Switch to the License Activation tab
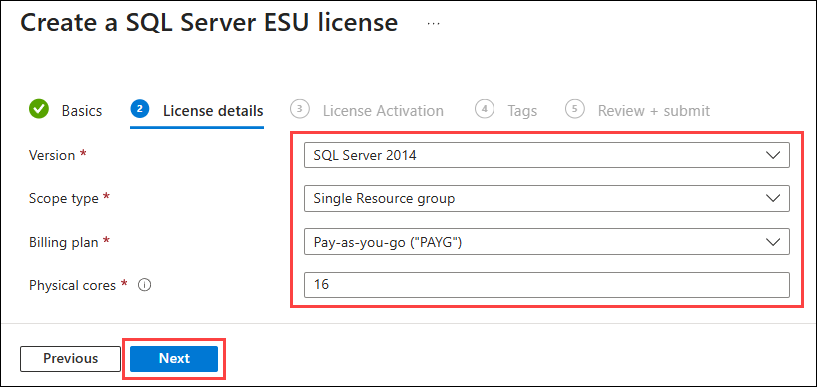The height and width of the screenshot is (387, 817). pos(383,111)
